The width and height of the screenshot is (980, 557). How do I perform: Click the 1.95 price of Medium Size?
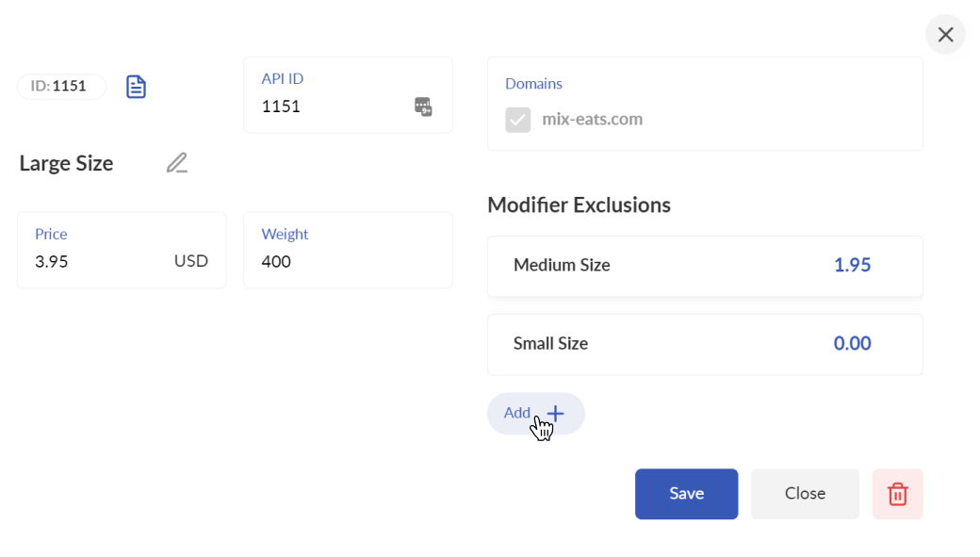852,265
